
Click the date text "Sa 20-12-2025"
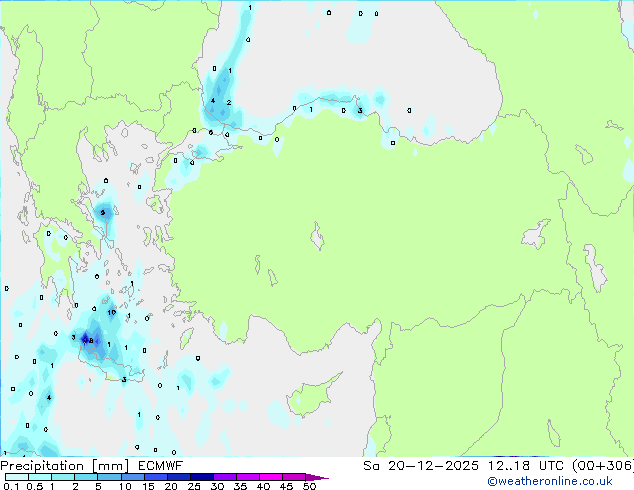[421, 466]
